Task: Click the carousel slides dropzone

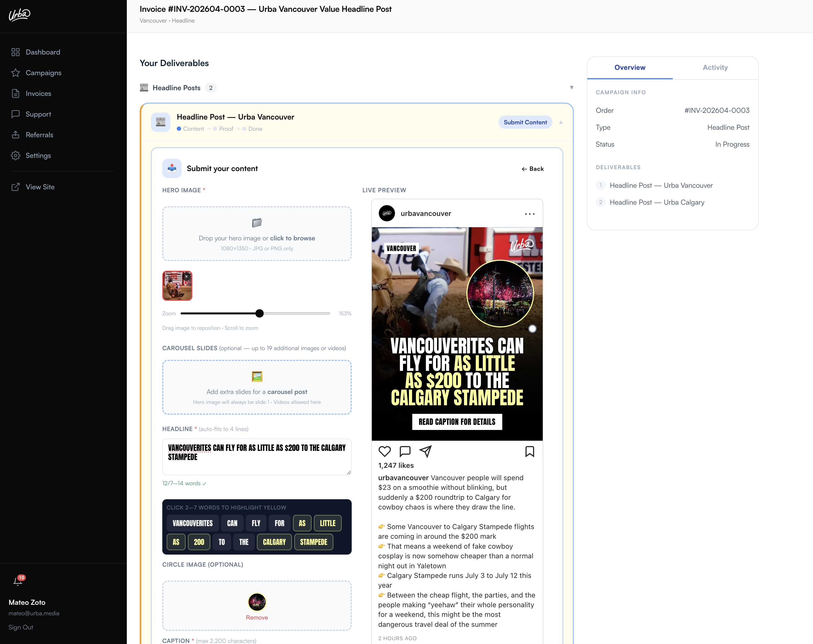Action: [x=257, y=387]
